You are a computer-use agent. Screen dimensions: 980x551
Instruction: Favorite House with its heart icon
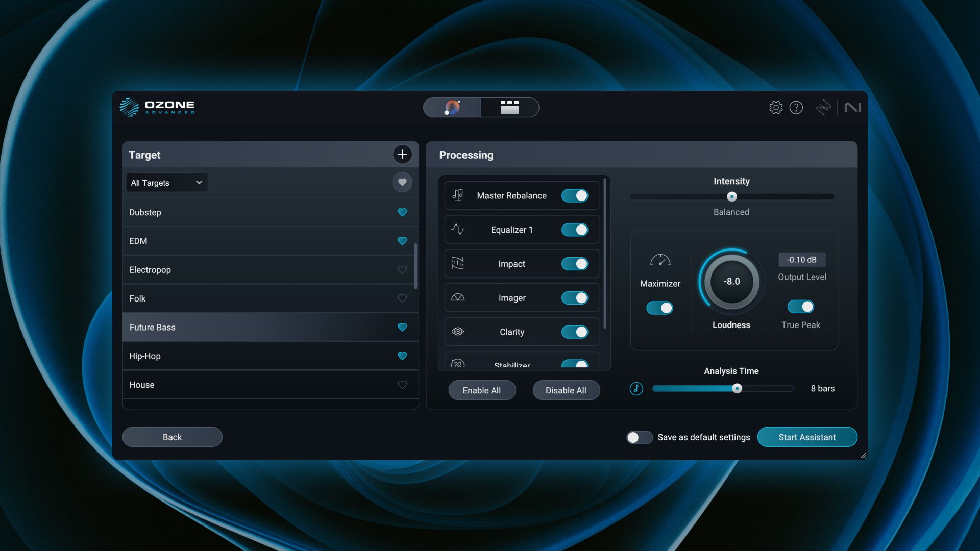coord(402,385)
